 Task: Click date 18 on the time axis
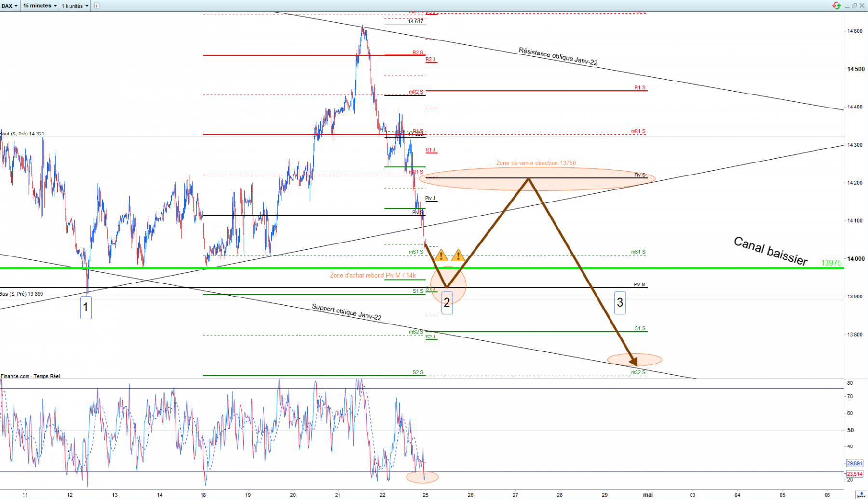[x=203, y=495]
